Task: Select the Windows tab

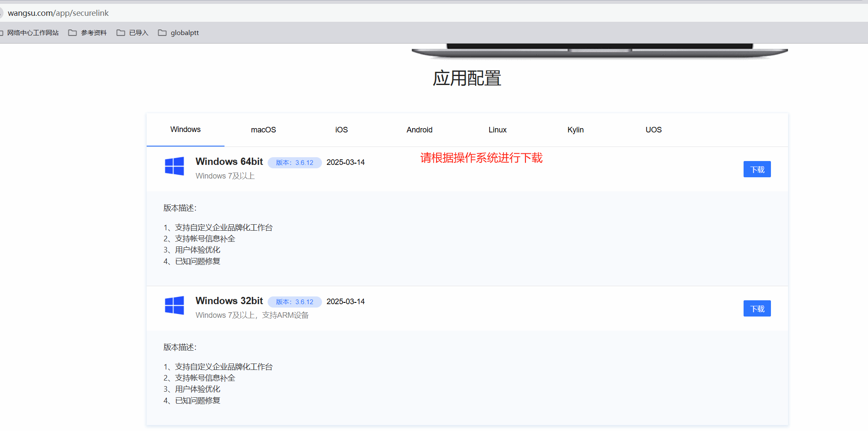Action: 186,129
